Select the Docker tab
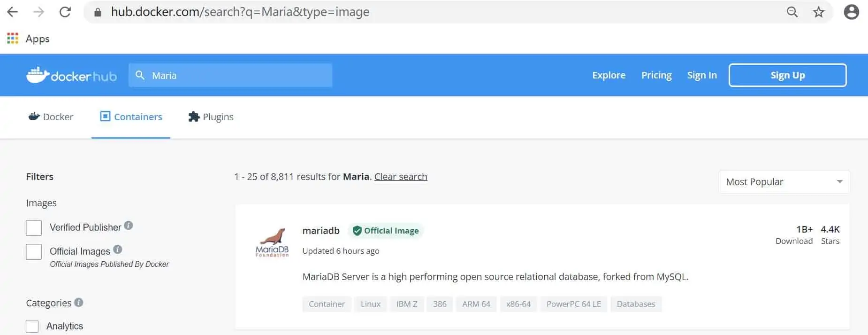 pyautogui.click(x=51, y=117)
